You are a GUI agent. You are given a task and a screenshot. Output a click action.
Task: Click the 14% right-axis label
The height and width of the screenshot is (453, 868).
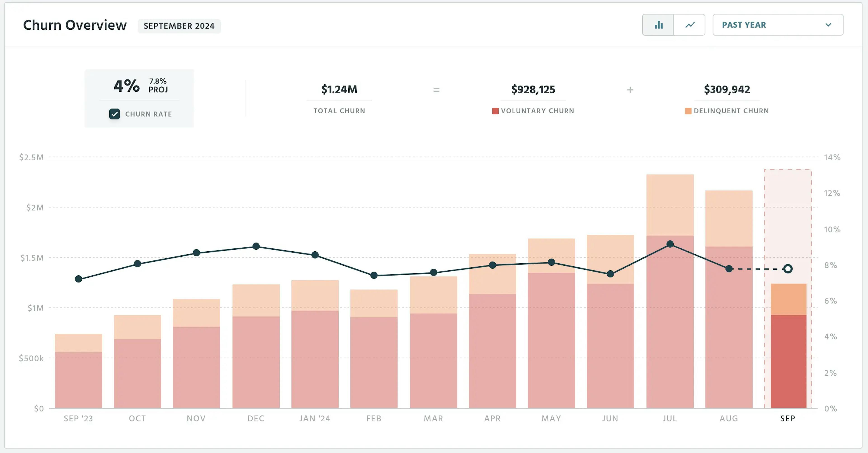click(832, 157)
